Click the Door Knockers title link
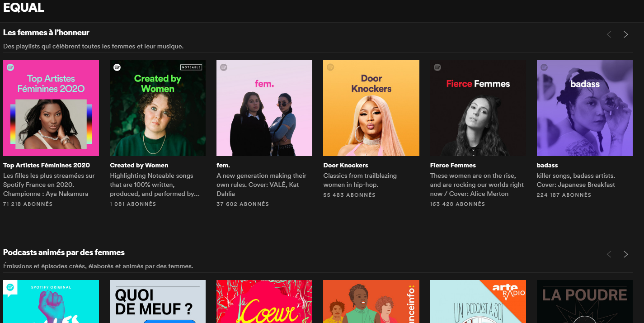The width and height of the screenshot is (644, 323). click(x=346, y=165)
